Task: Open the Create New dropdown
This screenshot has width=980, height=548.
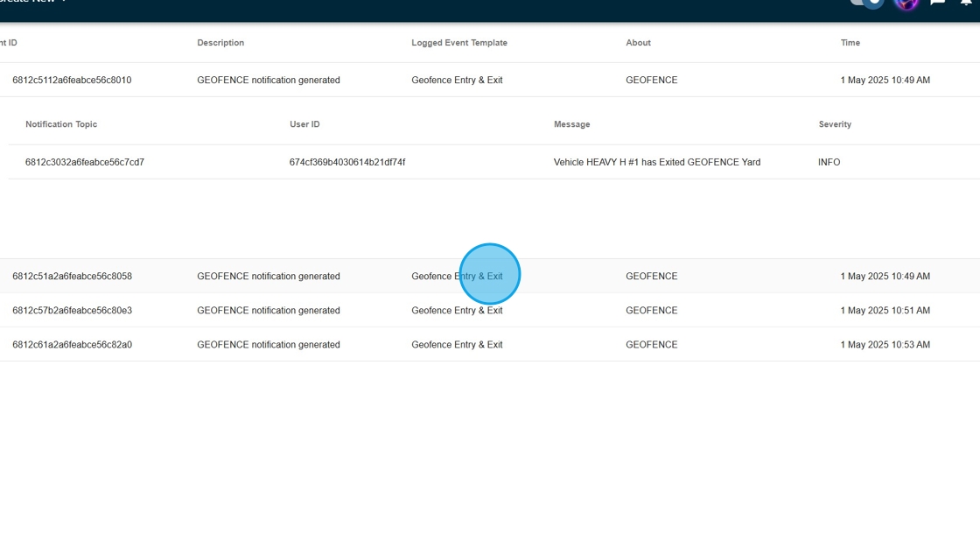Action: coord(35,2)
